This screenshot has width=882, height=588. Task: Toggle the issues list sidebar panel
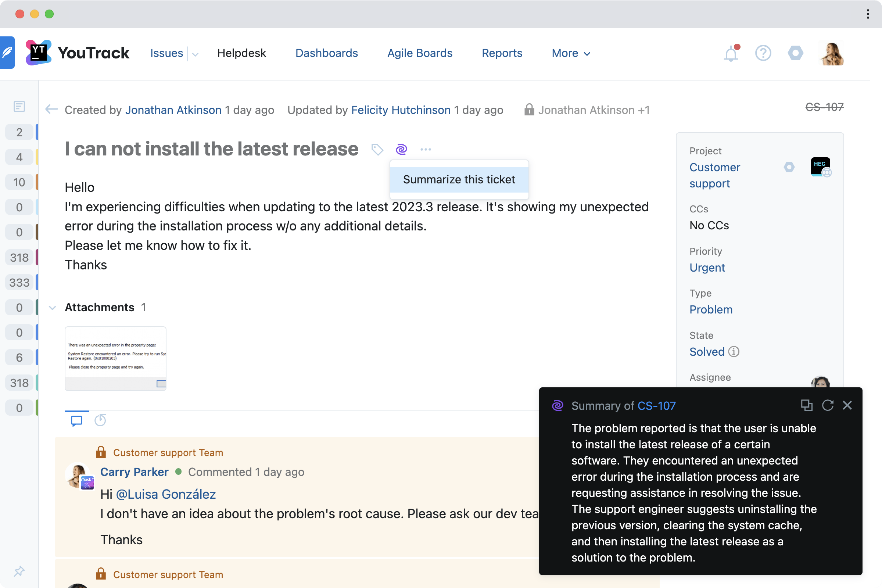coord(19,107)
